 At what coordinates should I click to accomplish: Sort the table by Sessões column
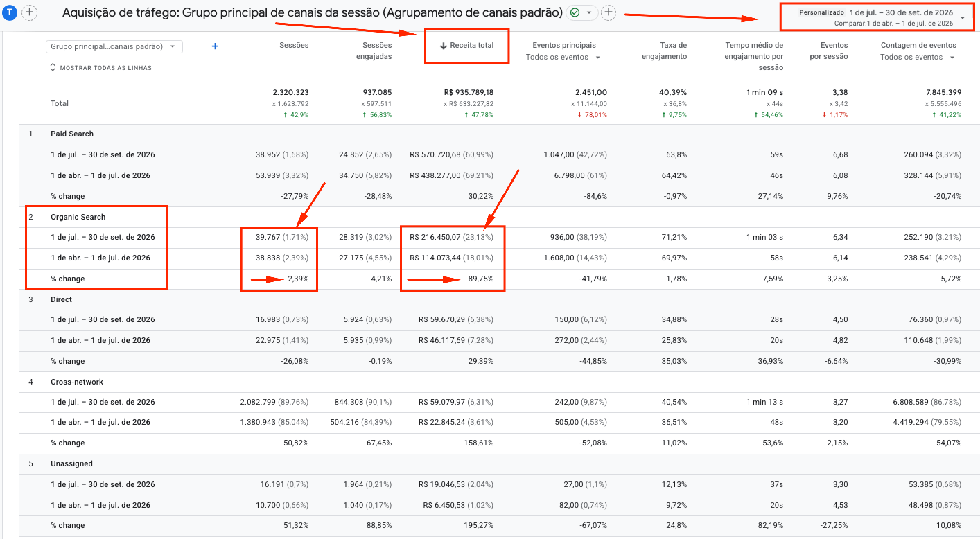pos(294,45)
